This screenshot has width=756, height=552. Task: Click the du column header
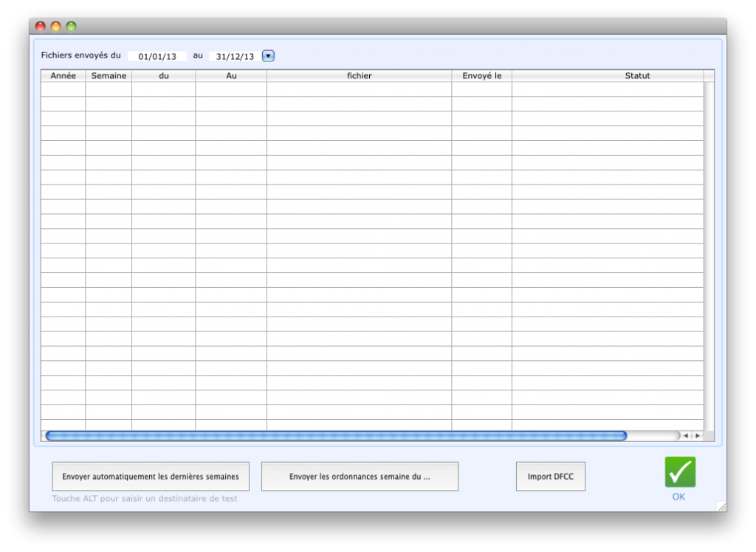tap(163, 76)
